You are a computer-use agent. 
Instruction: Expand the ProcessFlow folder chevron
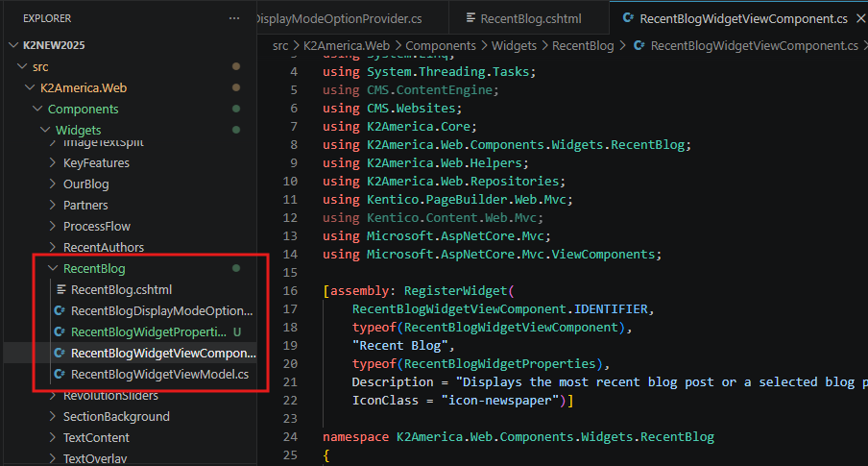[x=53, y=226]
